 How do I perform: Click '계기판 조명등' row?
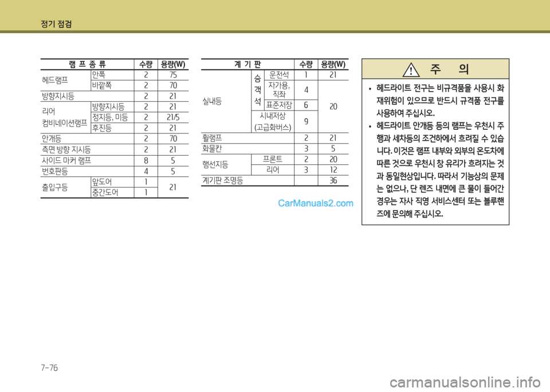(x=274, y=180)
